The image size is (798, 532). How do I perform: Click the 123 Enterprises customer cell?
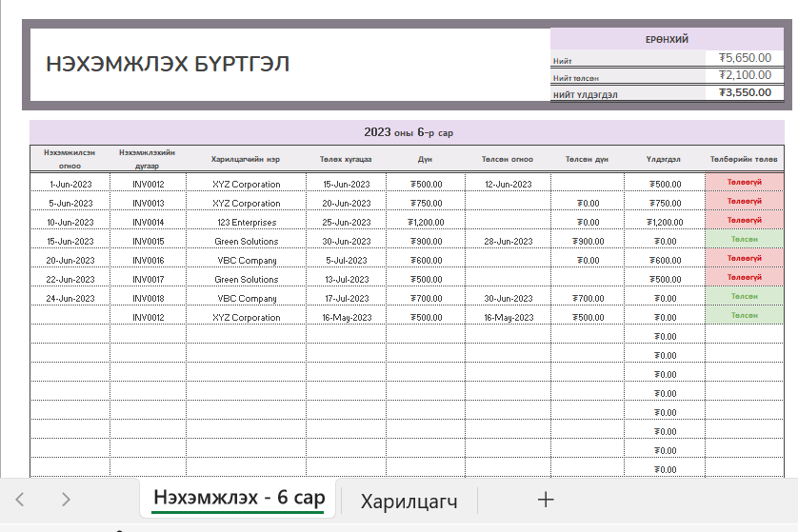[x=246, y=222]
